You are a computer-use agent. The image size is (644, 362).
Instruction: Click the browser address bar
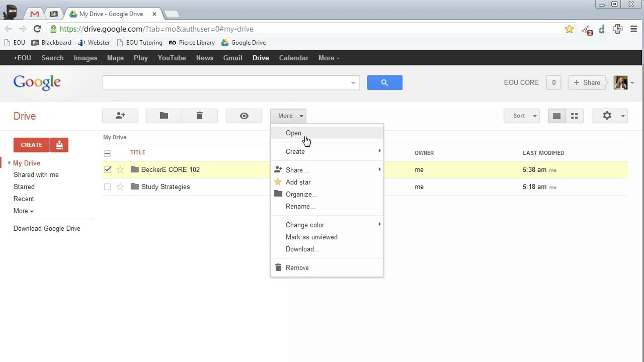pyautogui.click(x=311, y=29)
